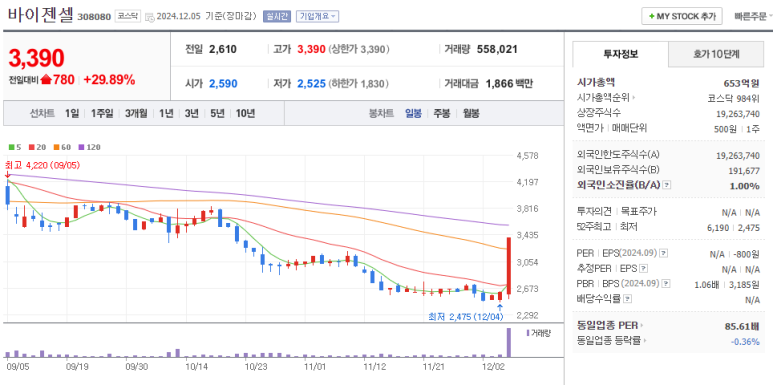Select the 60-day orange moving average swatch
This screenshot has width=773, height=385.
tap(60, 147)
